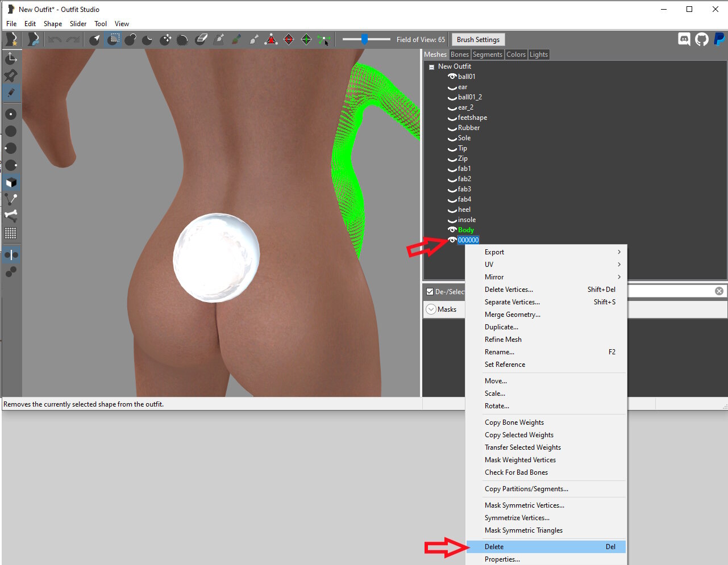Screen dimensions: 728x565
Task: Open the GitHub link icon
Action: click(702, 39)
